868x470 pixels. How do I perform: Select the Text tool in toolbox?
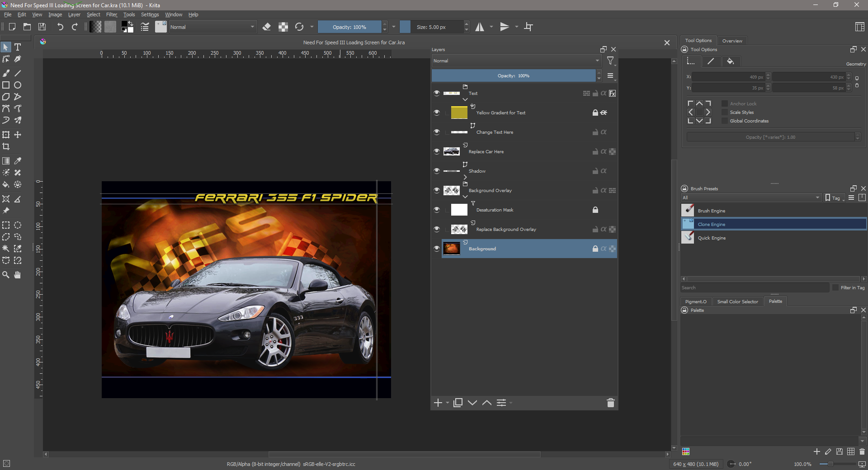pyautogui.click(x=18, y=47)
